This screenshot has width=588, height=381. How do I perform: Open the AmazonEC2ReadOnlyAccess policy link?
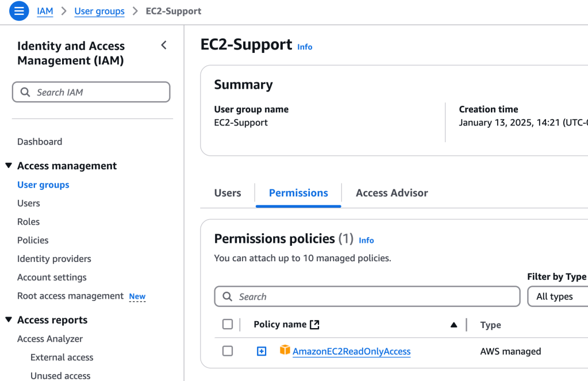pos(351,351)
